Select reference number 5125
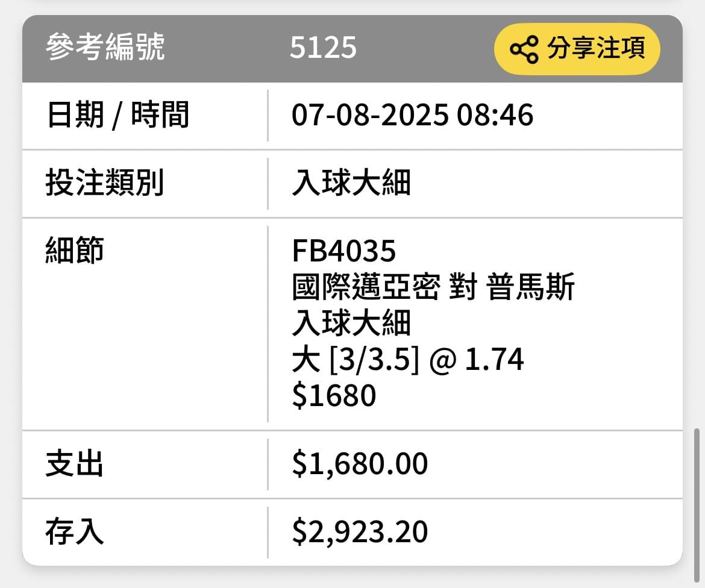The height and width of the screenshot is (588, 705). coord(323,47)
